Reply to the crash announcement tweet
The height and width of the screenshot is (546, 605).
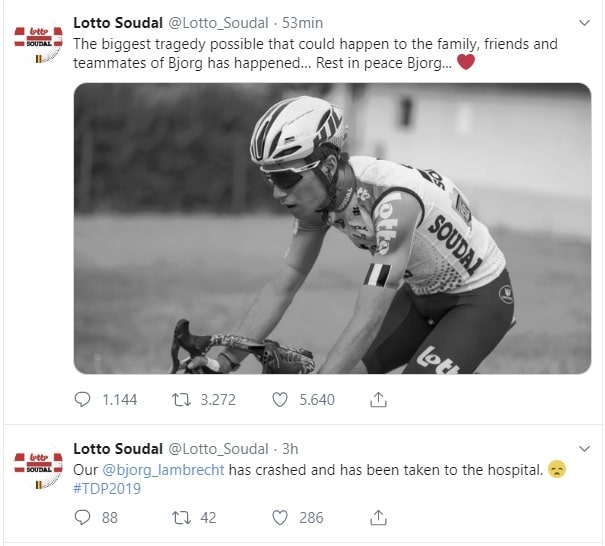(x=83, y=517)
